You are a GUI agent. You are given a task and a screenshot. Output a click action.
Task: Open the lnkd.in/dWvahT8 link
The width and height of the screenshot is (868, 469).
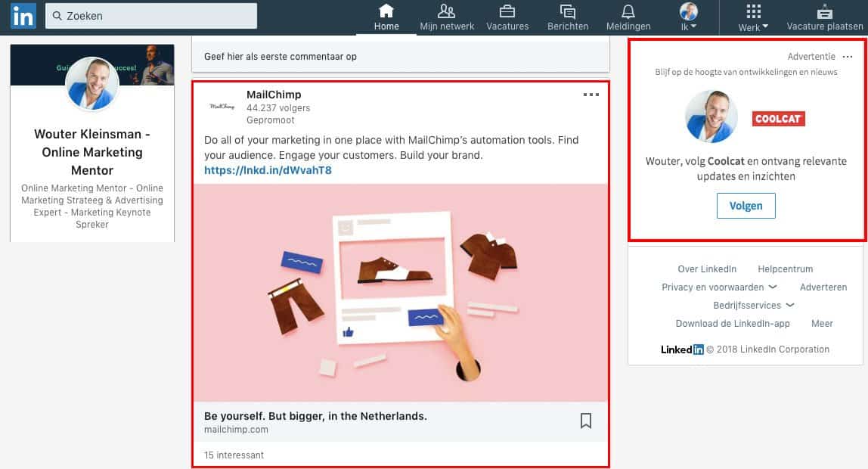pyautogui.click(x=268, y=170)
